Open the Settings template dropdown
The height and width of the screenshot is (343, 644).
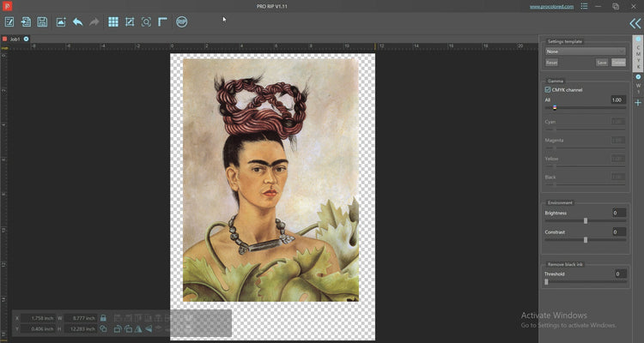pos(586,51)
